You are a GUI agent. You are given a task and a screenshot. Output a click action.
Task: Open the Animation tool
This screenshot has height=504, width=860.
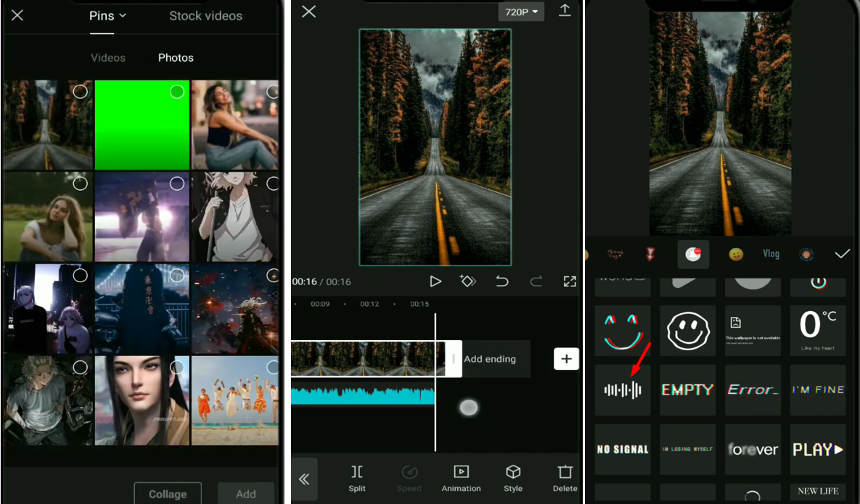tap(462, 479)
